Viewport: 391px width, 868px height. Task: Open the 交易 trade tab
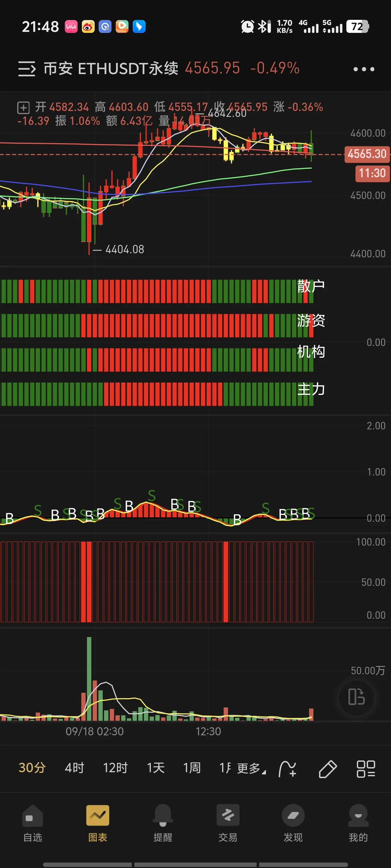point(228,823)
